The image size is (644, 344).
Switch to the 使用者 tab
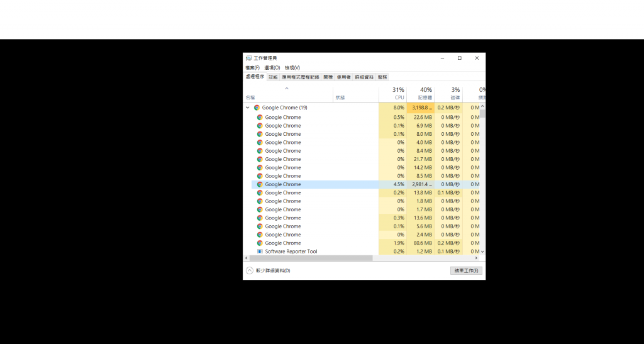pyautogui.click(x=344, y=77)
